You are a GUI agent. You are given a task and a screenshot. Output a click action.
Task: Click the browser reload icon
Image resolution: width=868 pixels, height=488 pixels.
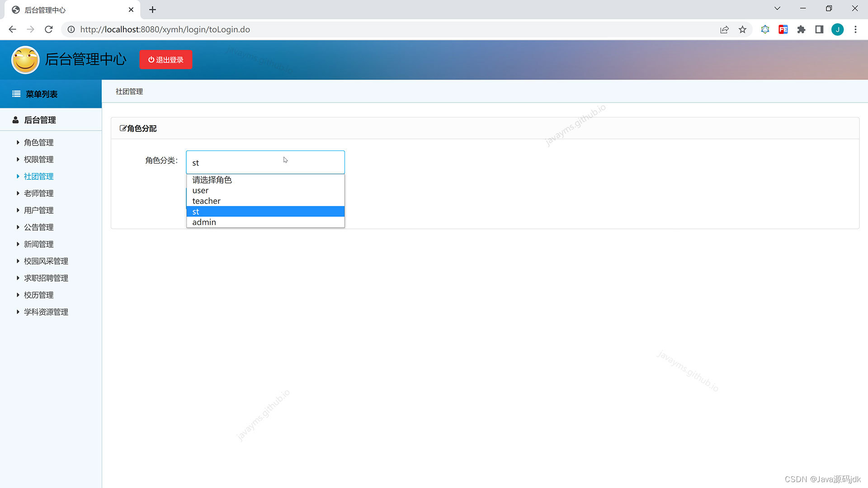(49, 29)
